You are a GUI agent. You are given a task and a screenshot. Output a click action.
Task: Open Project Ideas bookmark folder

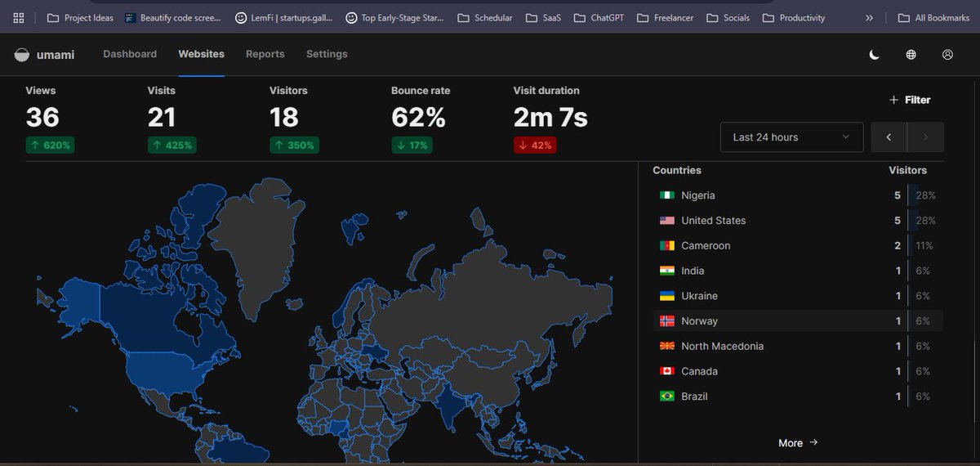81,17
